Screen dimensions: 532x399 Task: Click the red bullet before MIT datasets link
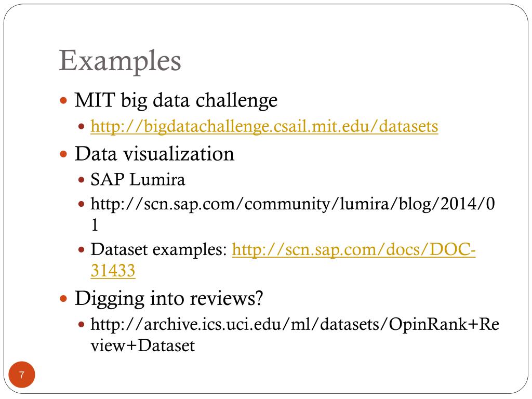coord(81,127)
